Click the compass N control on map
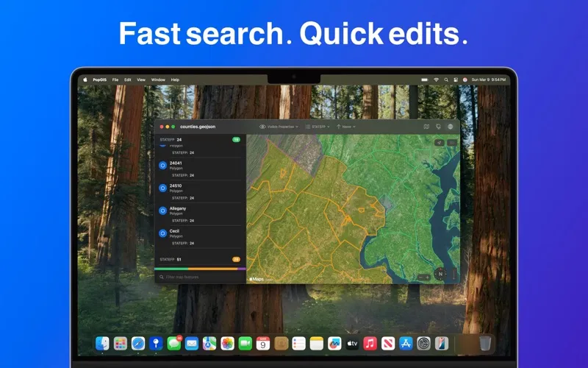The height and width of the screenshot is (368, 588). click(x=440, y=274)
